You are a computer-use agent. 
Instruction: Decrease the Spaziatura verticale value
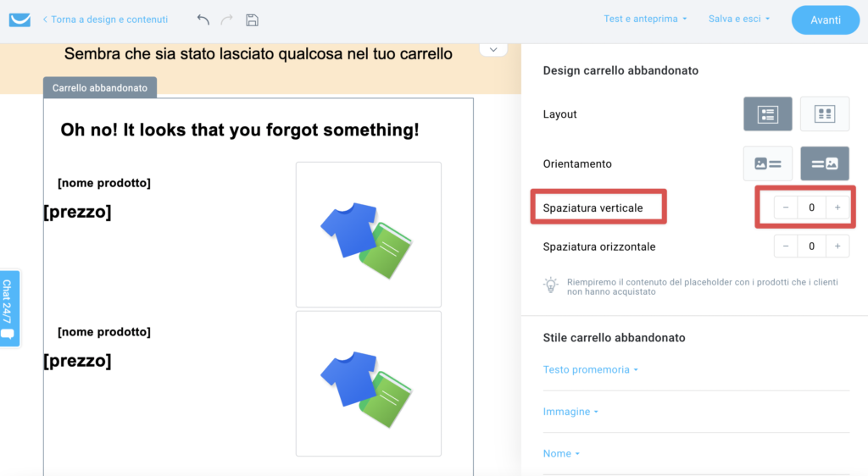pyautogui.click(x=786, y=208)
